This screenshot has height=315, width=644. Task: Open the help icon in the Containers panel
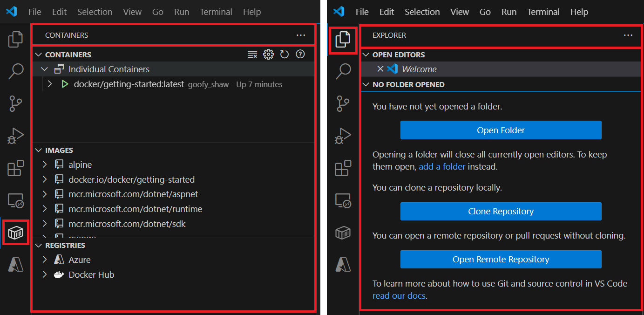click(300, 54)
